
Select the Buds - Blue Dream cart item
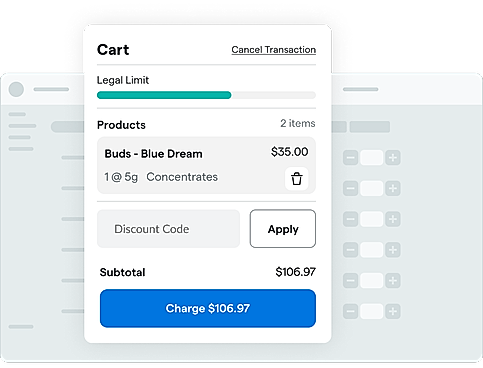point(206,165)
